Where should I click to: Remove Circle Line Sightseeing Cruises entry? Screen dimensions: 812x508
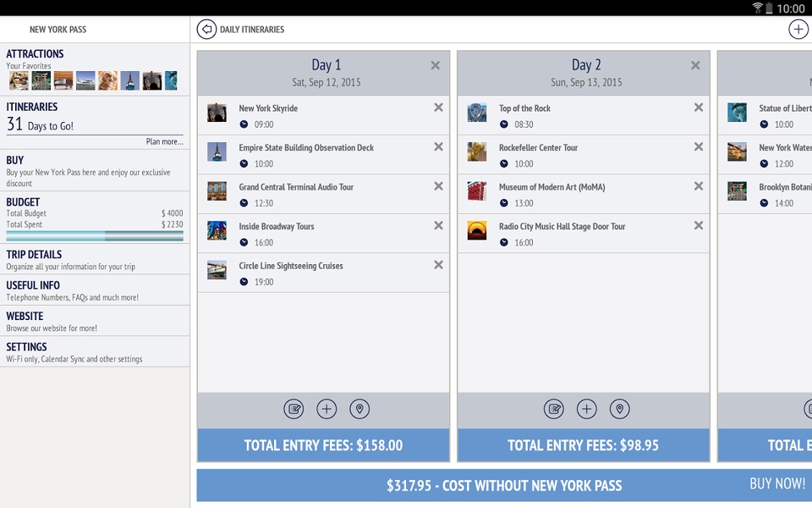(439, 265)
